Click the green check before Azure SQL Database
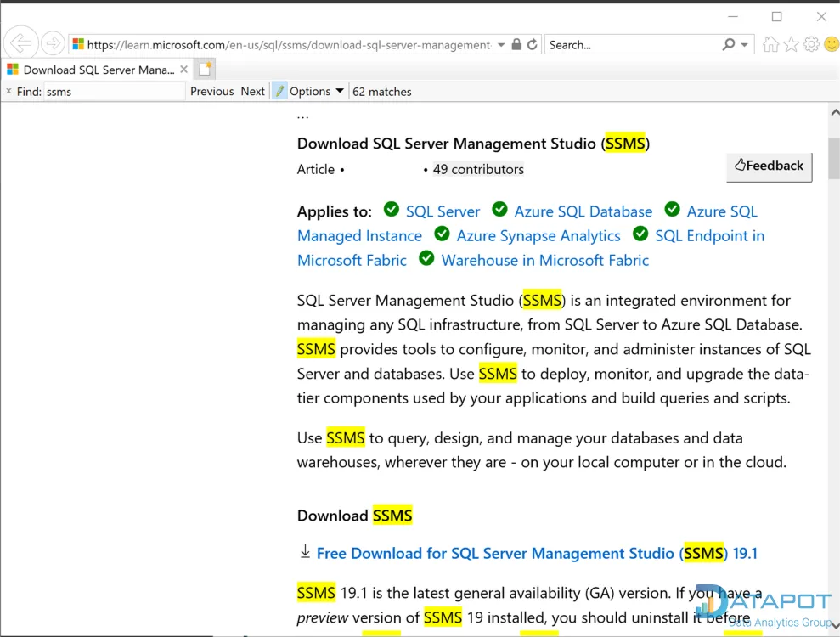The width and height of the screenshot is (840, 637). click(499, 209)
